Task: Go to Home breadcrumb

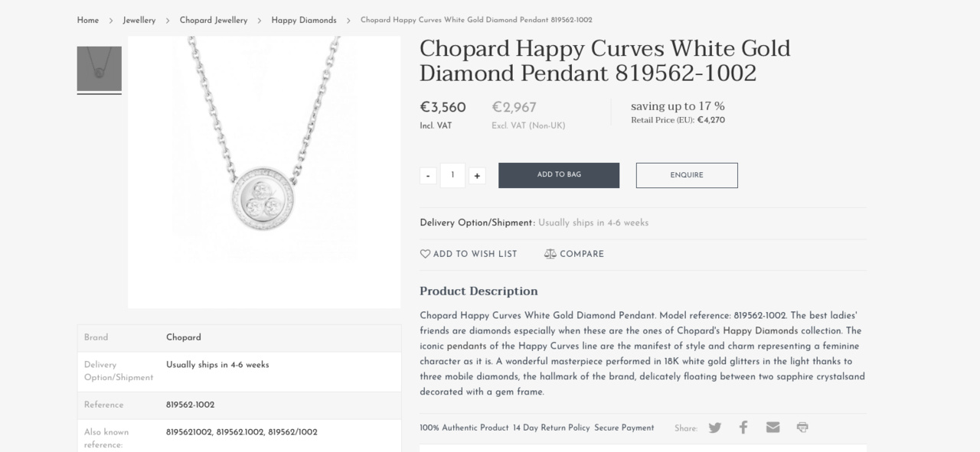Action: click(88, 21)
